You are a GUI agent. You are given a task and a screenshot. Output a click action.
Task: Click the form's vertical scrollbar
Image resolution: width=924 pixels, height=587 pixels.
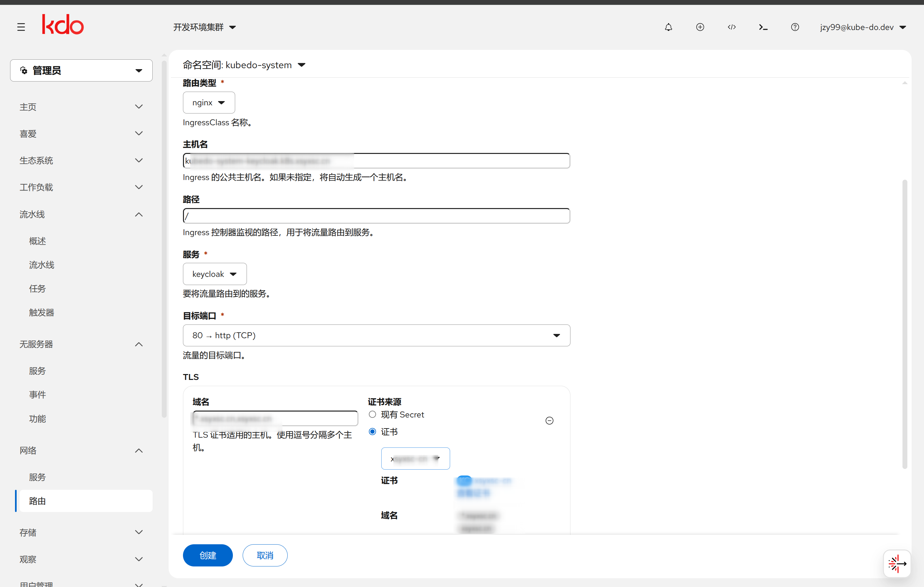point(904,324)
